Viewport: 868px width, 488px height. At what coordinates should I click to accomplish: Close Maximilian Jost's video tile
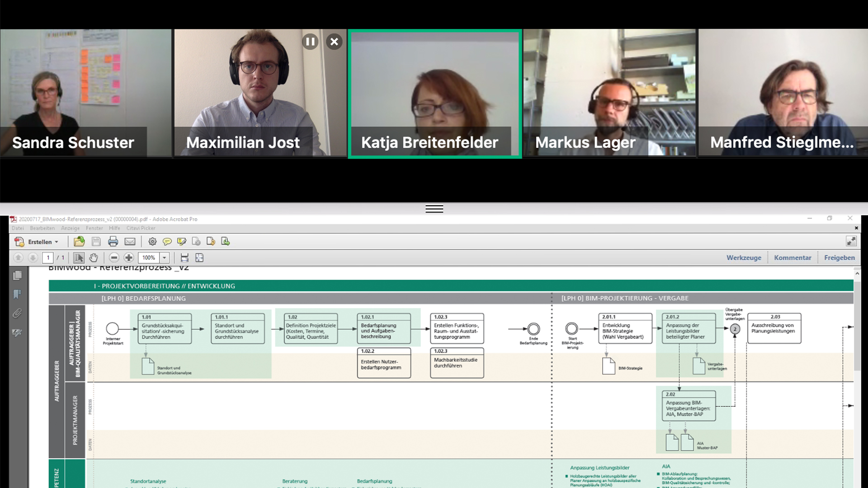click(334, 42)
